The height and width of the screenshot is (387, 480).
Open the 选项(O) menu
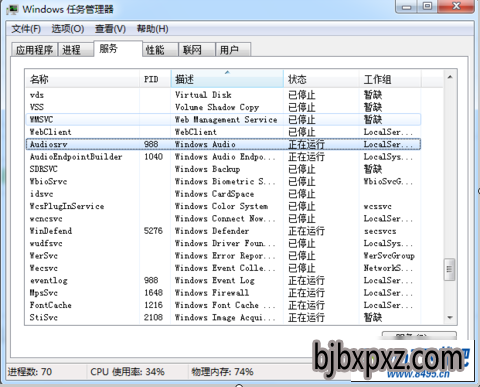68,29
